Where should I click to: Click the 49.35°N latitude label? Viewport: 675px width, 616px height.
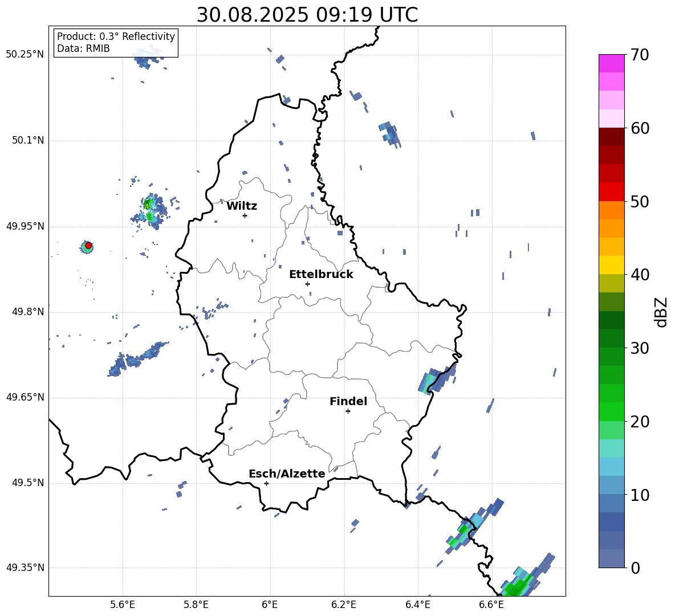(25, 568)
